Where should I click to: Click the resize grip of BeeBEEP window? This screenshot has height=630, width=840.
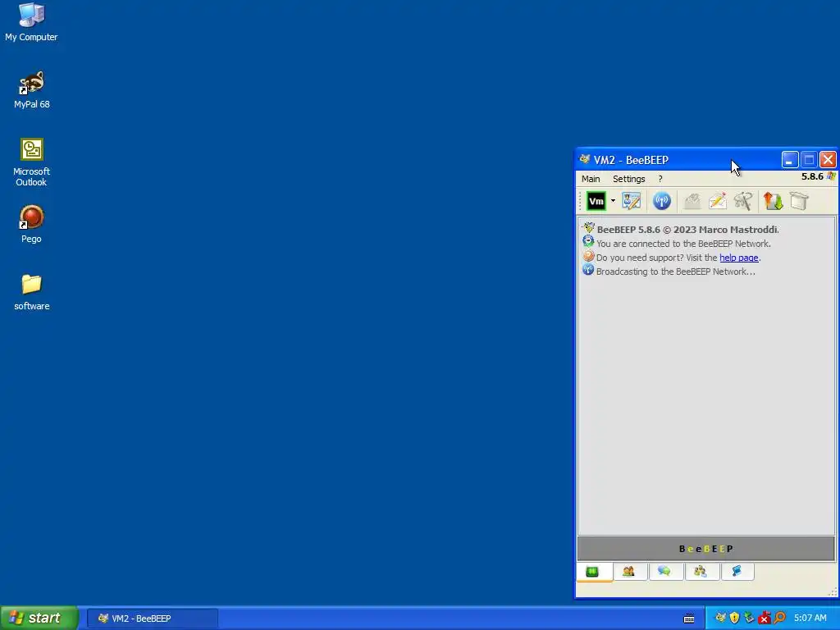pos(832,592)
